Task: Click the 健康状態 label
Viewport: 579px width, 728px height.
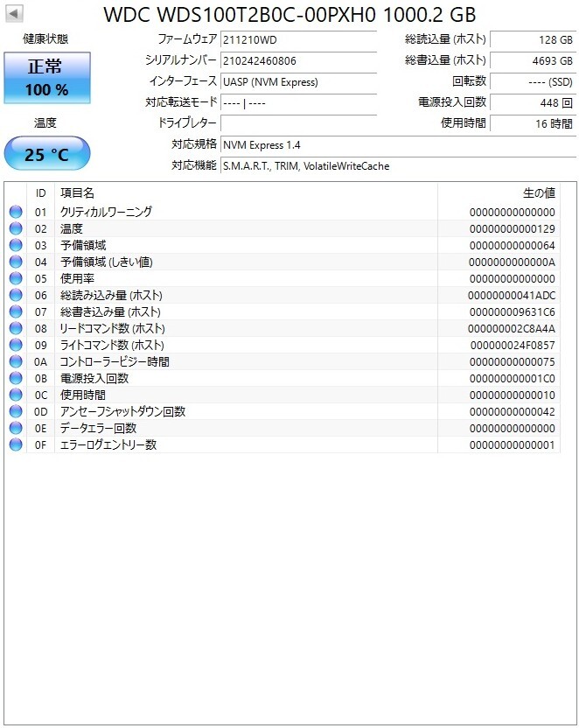Action: point(45,39)
